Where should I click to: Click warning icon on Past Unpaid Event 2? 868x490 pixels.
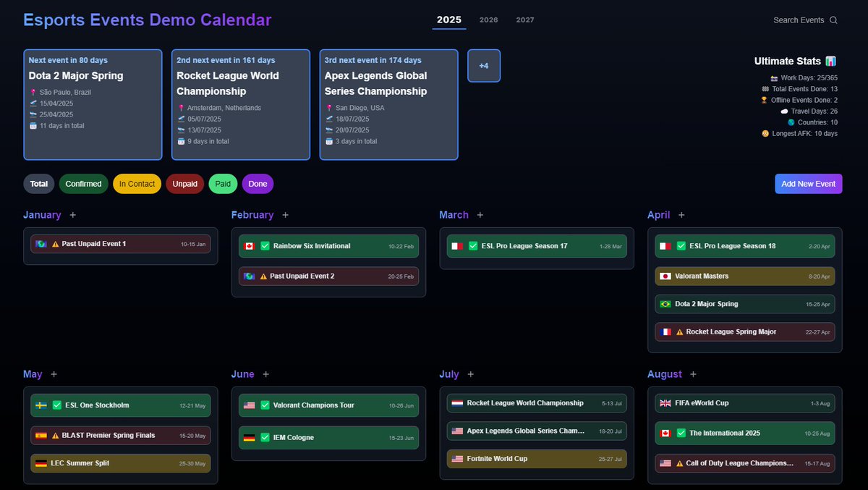coord(263,276)
